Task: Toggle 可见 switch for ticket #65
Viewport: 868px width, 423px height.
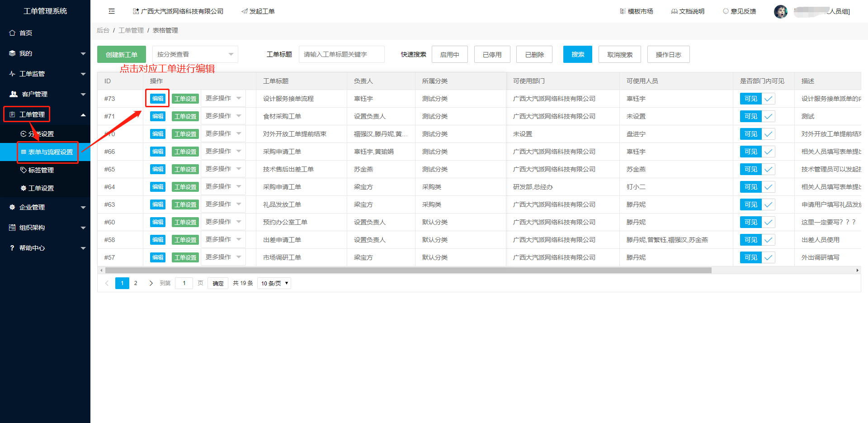Action: click(x=758, y=169)
